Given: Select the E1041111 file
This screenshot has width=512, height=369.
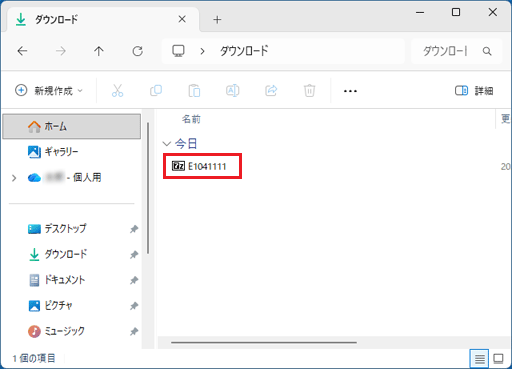Looking at the screenshot, I should coord(202,166).
